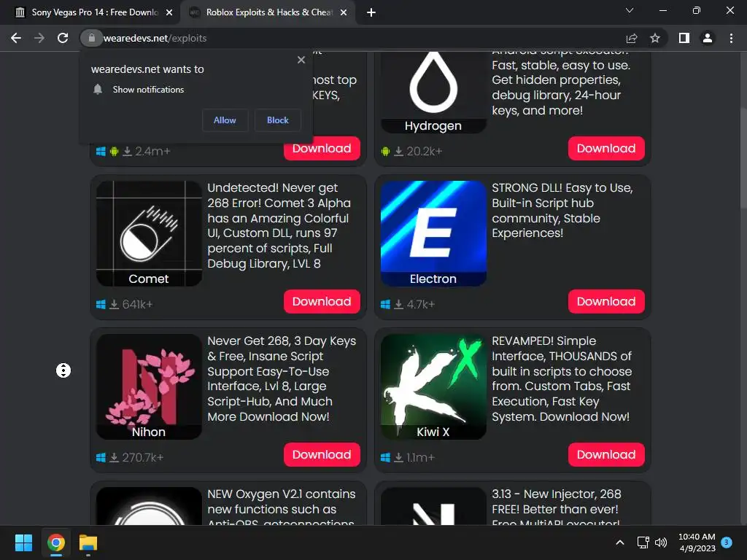747x560 pixels.
Task: Open File Explorer from the taskbar
Action: point(88,542)
